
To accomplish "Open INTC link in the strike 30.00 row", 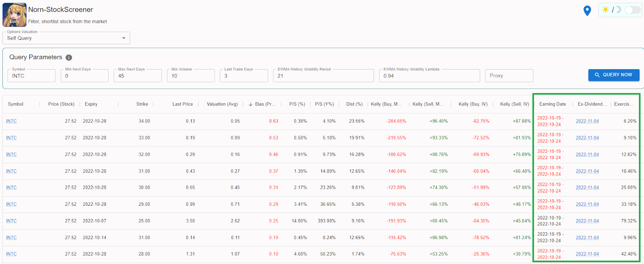I will [11, 188].
